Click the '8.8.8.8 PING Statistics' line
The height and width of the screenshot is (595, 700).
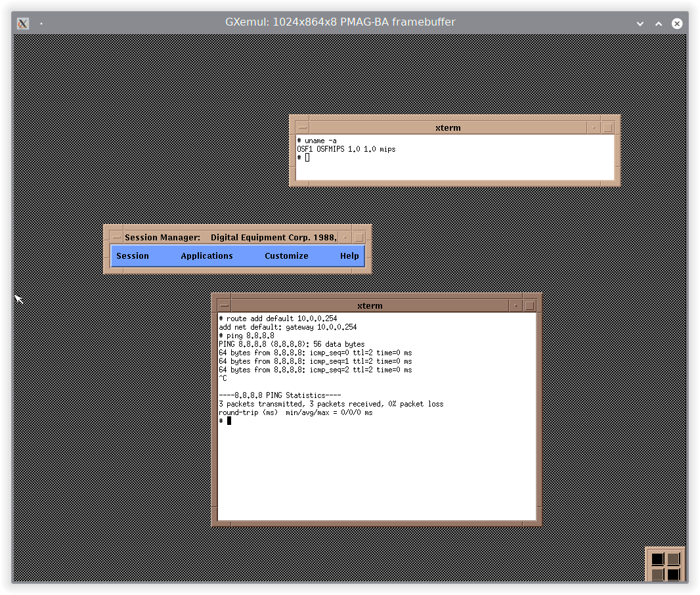(x=280, y=395)
